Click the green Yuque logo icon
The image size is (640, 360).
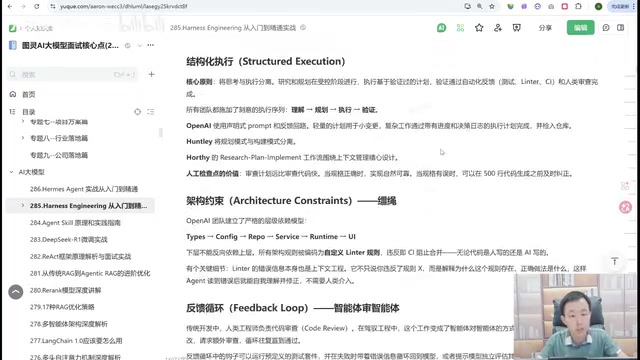tap(13, 28)
